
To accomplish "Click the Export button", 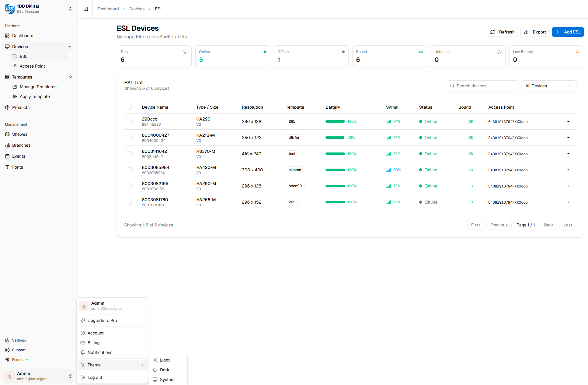I will click(535, 32).
